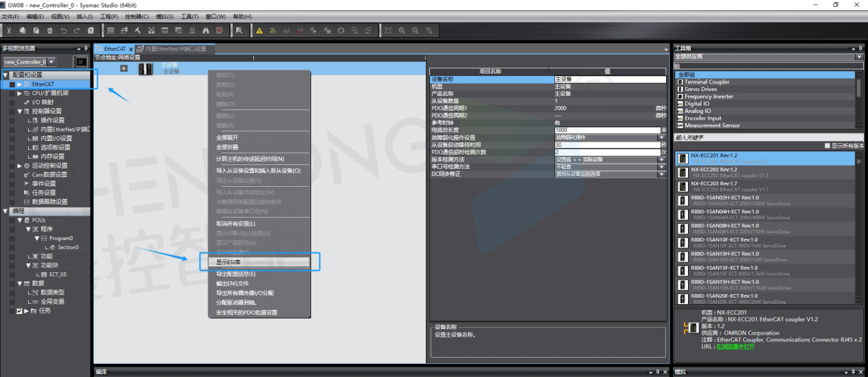The height and width of the screenshot is (377, 868).
Task: Expand the plus button beside master device
Action: click(124, 68)
